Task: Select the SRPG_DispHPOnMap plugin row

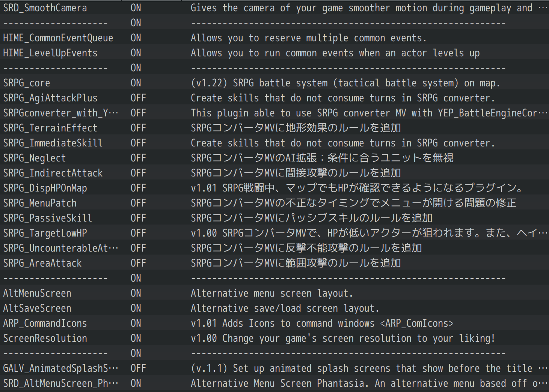Action: point(274,188)
